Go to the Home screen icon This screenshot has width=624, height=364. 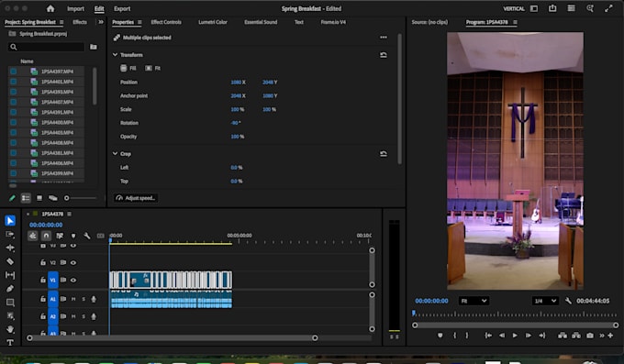click(50, 8)
